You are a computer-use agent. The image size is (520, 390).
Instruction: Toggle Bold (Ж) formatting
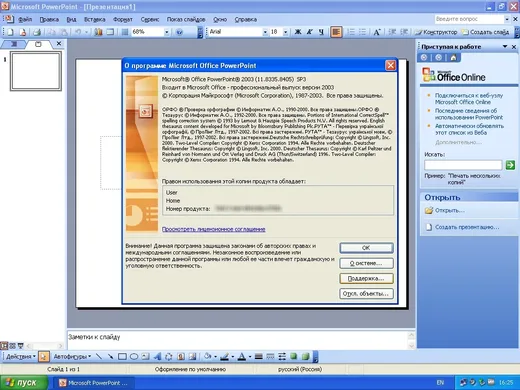pos(298,32)
